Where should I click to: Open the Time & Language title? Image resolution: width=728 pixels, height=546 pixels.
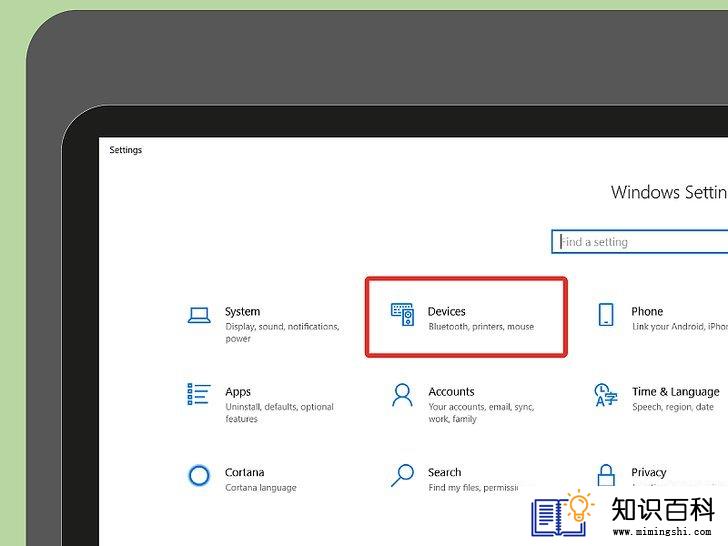676,392
